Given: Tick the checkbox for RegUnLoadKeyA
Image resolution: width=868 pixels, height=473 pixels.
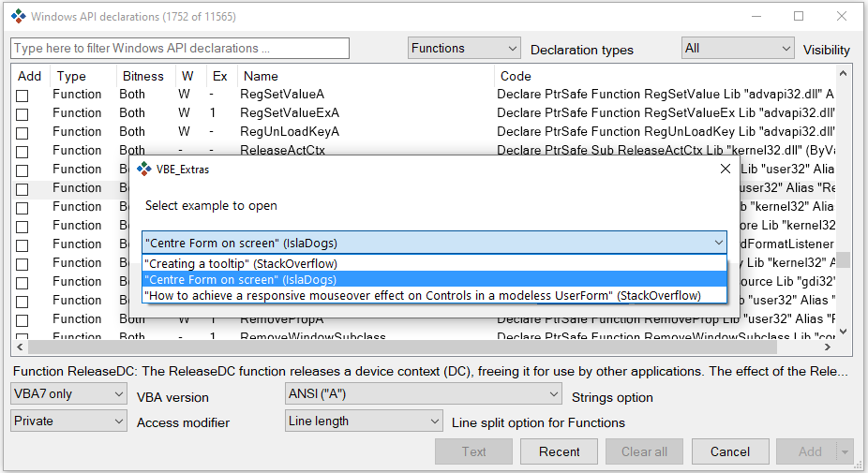Looking at the screenshot, I should [x=22, y=133].
